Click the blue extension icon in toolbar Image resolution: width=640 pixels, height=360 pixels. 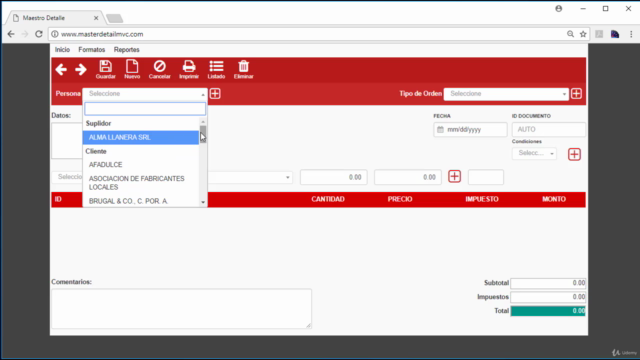615,34
